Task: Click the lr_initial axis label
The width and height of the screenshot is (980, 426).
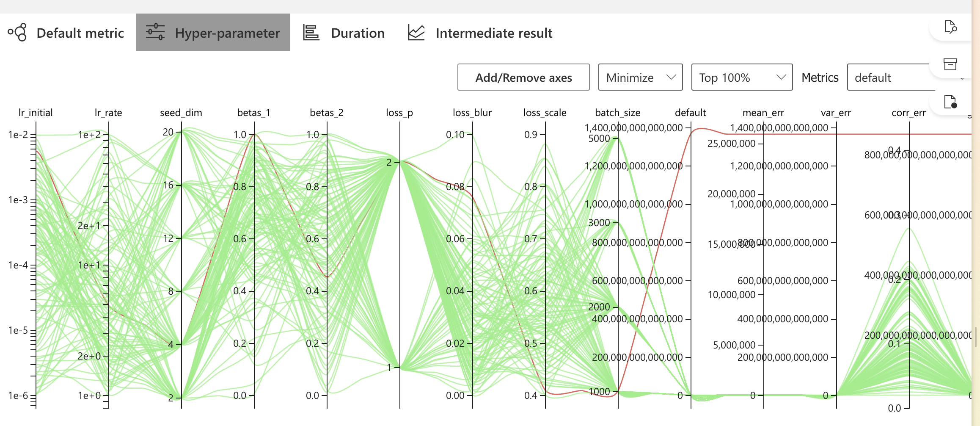Action: point(36,112)
